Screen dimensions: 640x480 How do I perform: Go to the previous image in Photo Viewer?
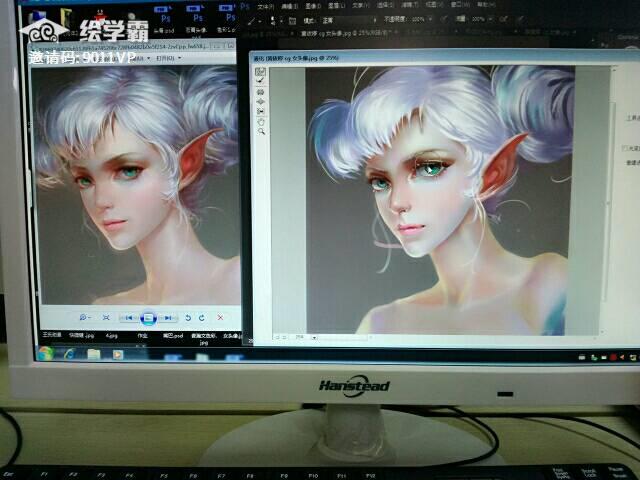click(129, 318)
